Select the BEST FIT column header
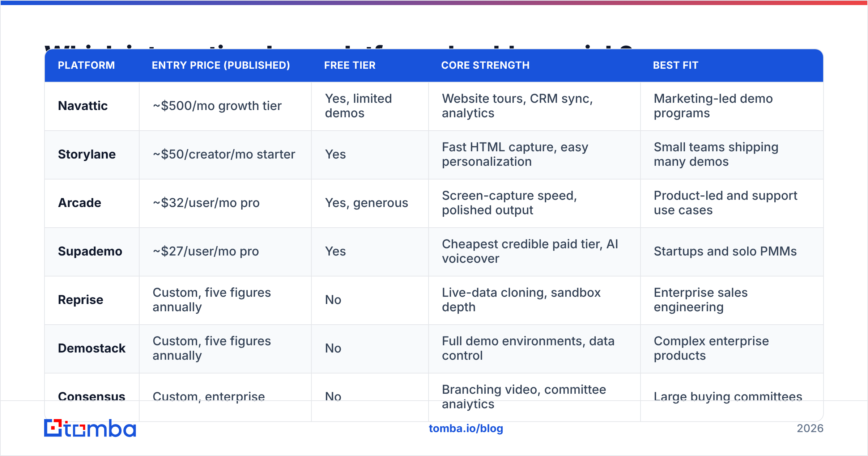 pyautogui.click(x=676, y=65)
